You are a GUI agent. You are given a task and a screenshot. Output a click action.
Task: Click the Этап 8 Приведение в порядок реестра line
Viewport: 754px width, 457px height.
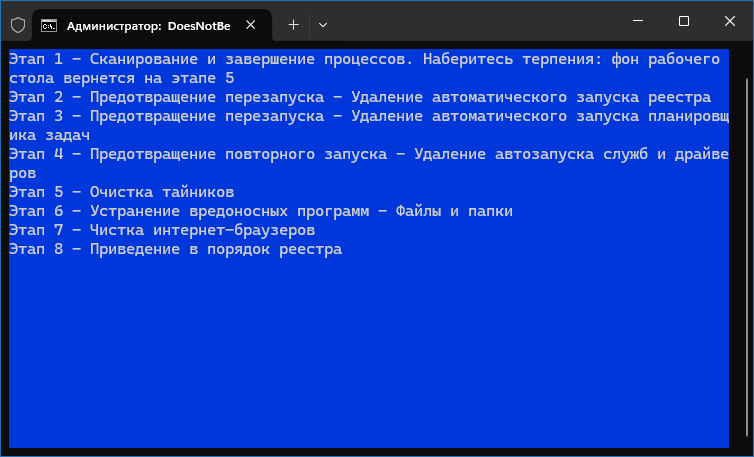click(175, 249)
